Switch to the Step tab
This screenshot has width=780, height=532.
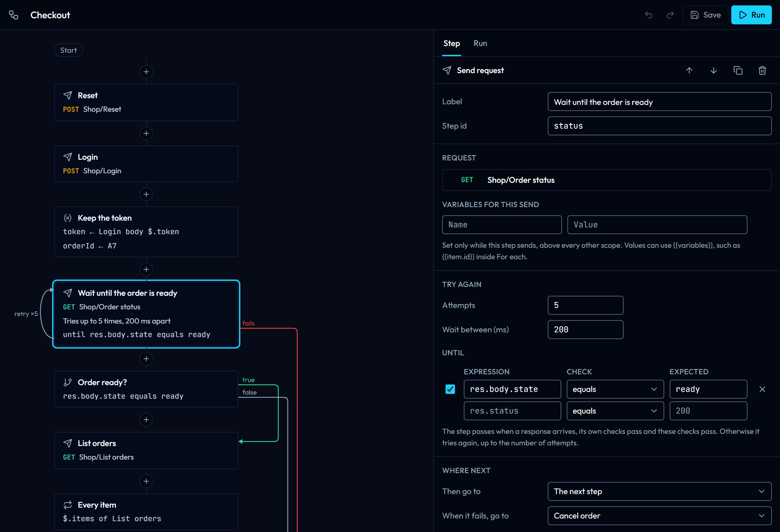[452, 43]
